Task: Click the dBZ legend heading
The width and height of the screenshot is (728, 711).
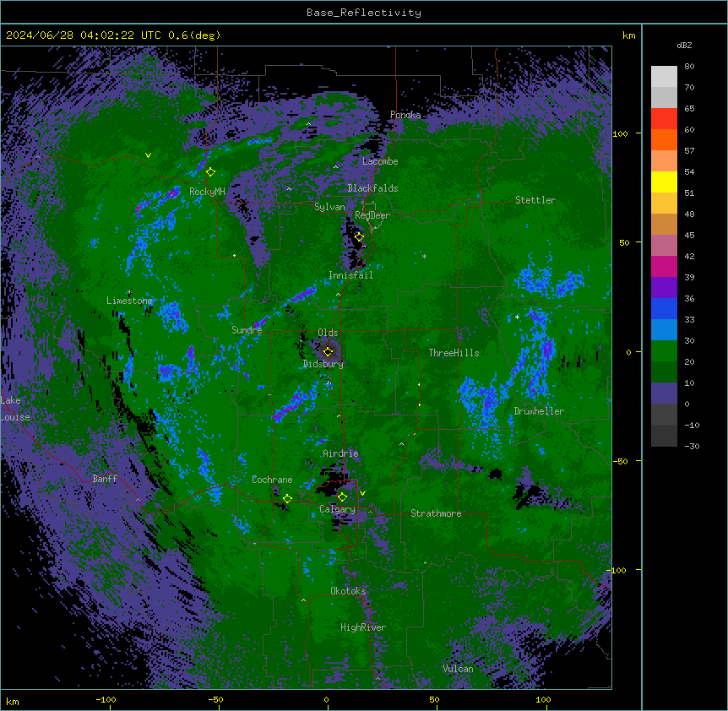Action: (x=684, y=46)
